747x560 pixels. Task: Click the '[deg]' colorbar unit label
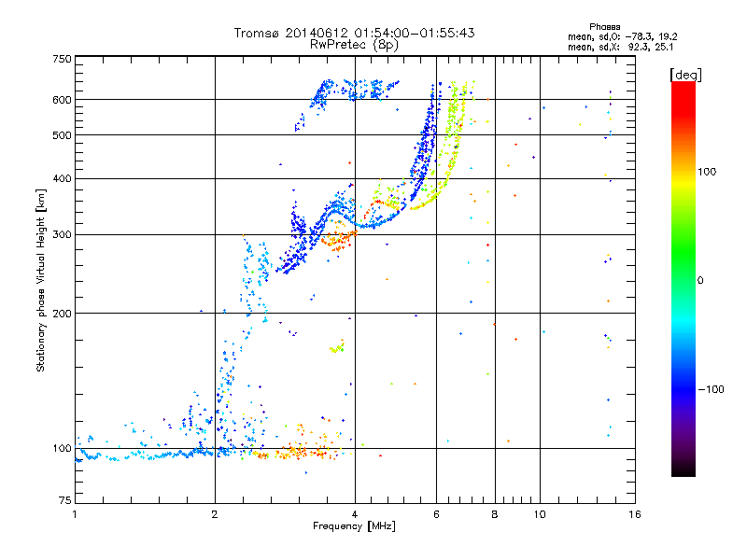click(x=685, y=75)
